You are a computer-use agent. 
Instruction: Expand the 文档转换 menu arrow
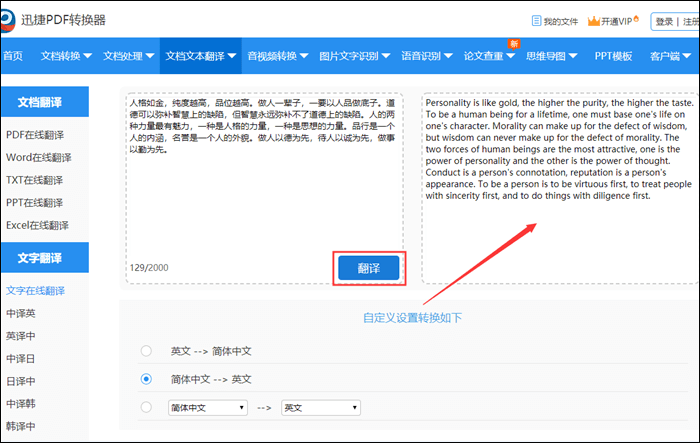(x=88, y=56)
